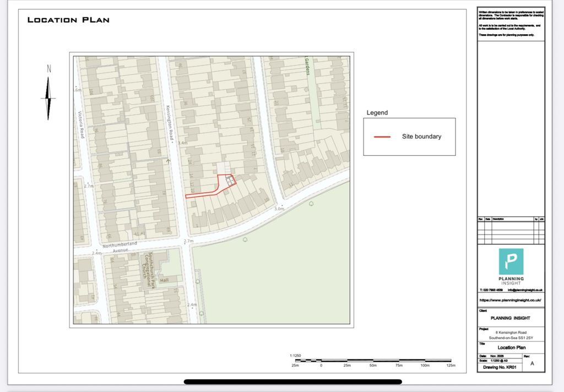564x392 pixels.
Task: Click the Northumberland Avenue street label
Action: point(120,247)
